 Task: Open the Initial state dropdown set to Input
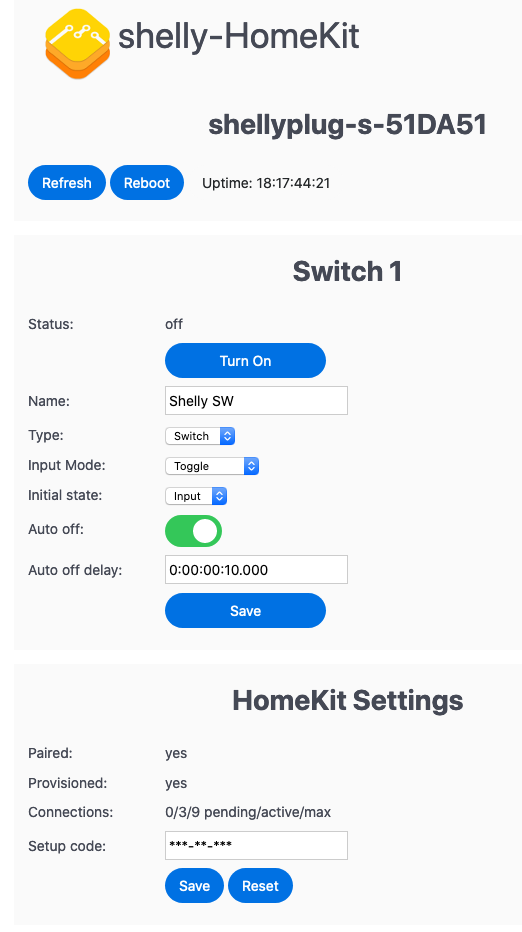(196, 496)
